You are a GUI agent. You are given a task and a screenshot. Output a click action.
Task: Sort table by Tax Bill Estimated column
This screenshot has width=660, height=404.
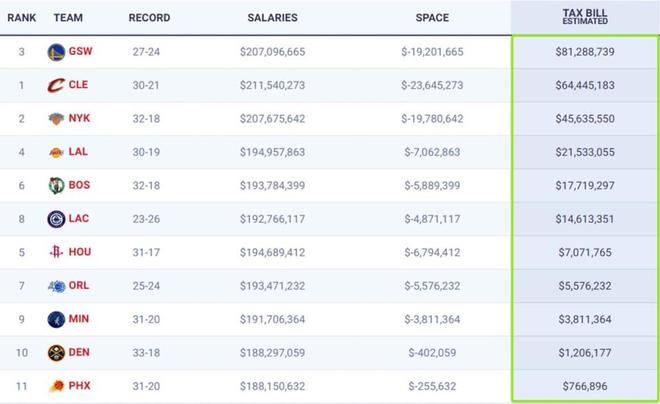585,17
